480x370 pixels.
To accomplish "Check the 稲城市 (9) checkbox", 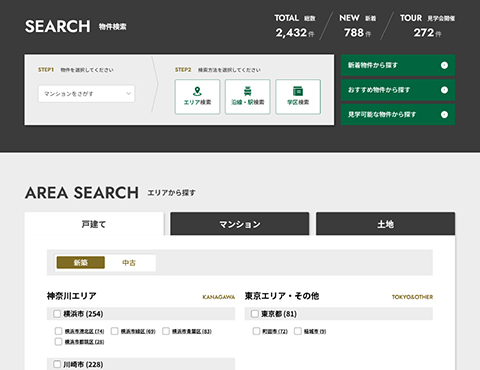I will 298,331.
